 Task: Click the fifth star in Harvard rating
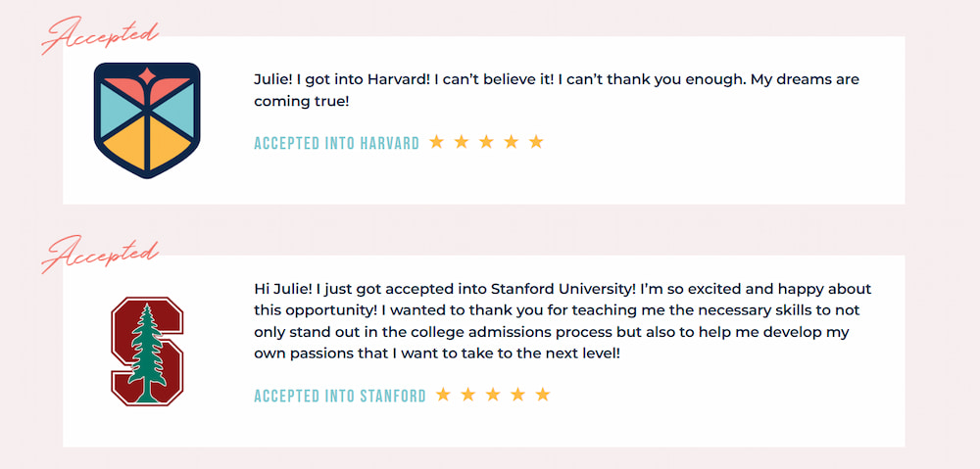(x=536, y=142)
